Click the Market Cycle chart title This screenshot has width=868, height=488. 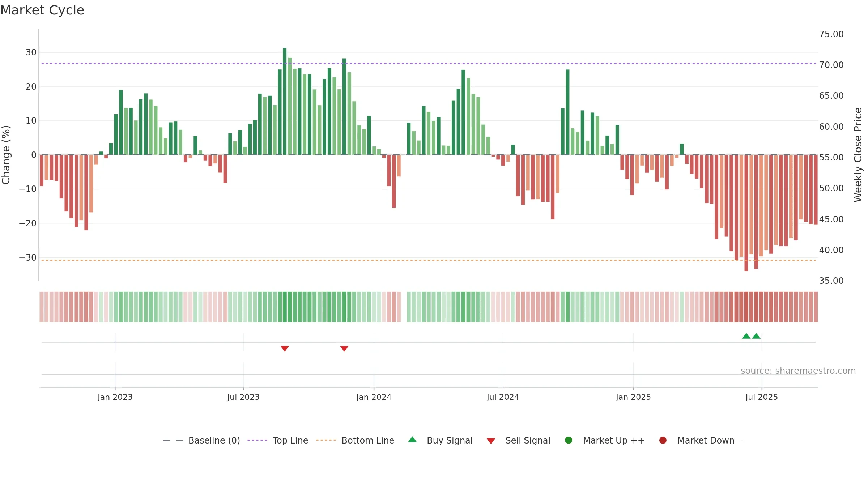point(42,10)
